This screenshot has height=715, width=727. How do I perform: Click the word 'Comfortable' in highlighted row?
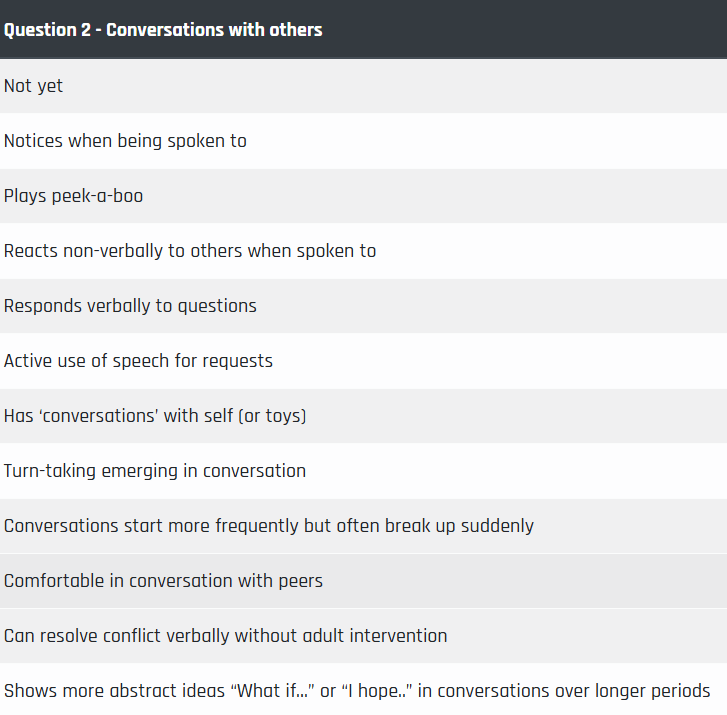pyautogui.click(x=54, y=581)
